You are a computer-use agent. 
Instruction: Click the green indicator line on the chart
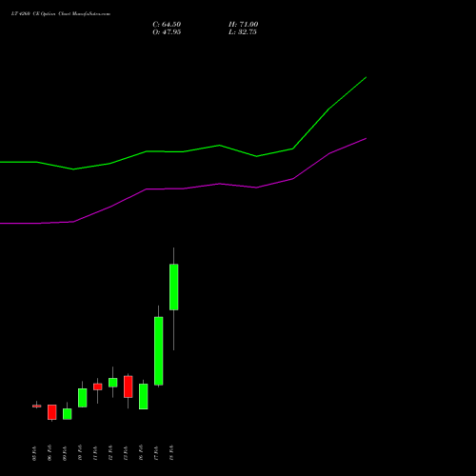click(x=220, y=146)
